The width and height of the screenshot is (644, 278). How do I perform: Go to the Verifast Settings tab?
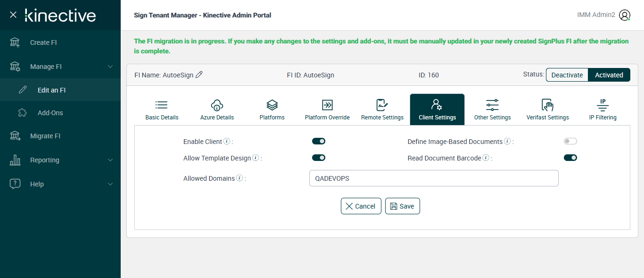547,110
